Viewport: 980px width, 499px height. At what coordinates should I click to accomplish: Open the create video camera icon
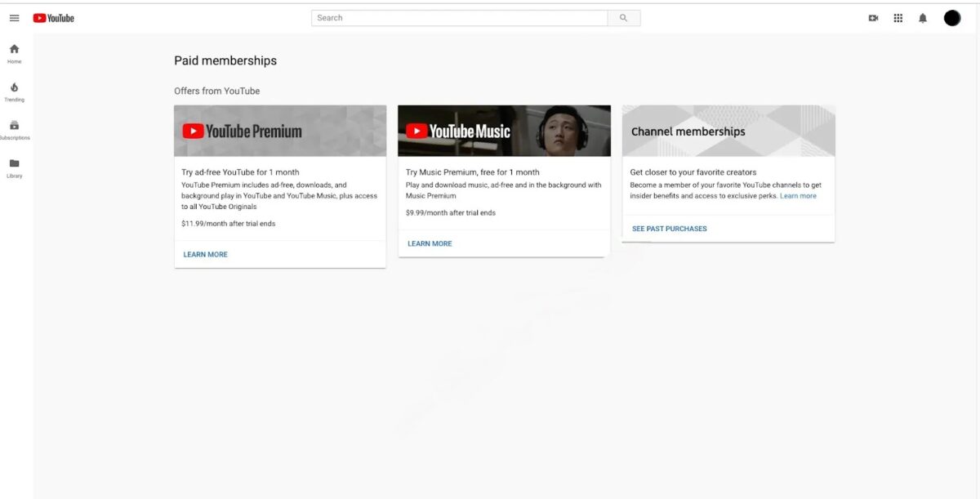873,18
